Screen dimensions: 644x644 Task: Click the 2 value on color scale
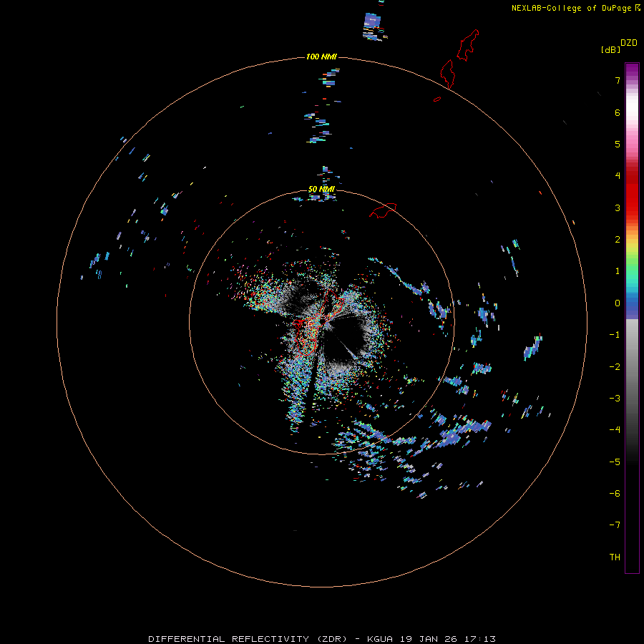pyautogui.click(x=618, y=240)
